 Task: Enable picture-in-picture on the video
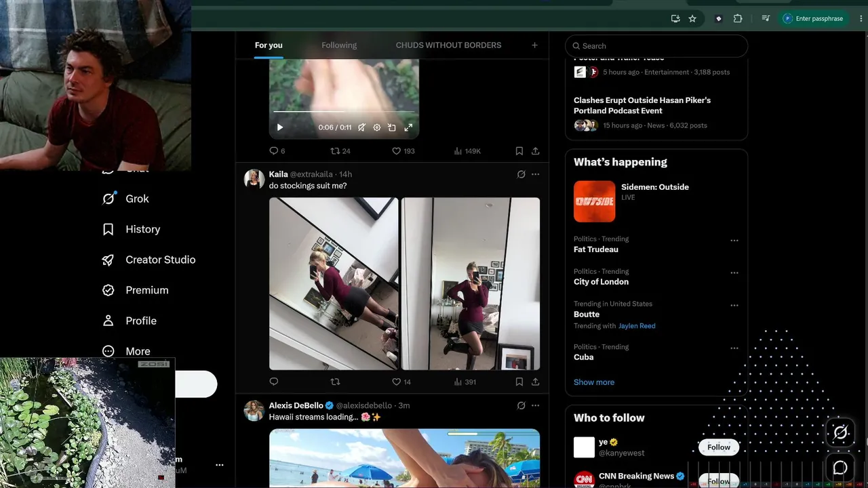tap(392, 127)
